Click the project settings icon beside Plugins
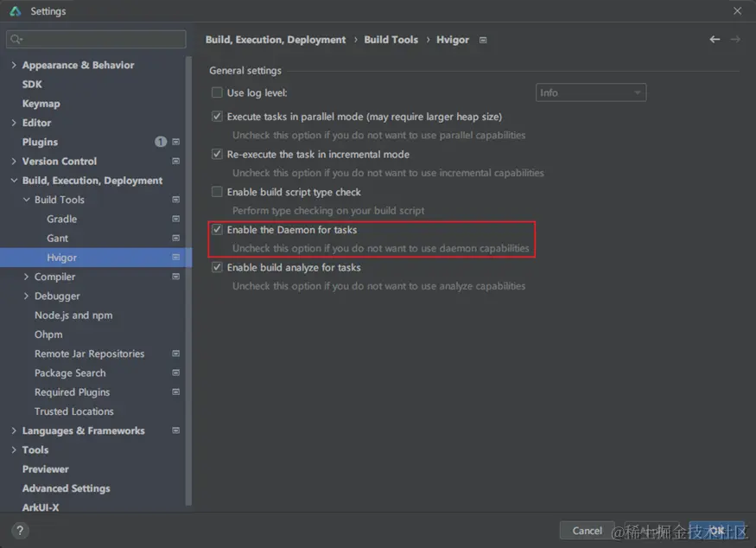The image size is (756, 548). pos(176,142)
